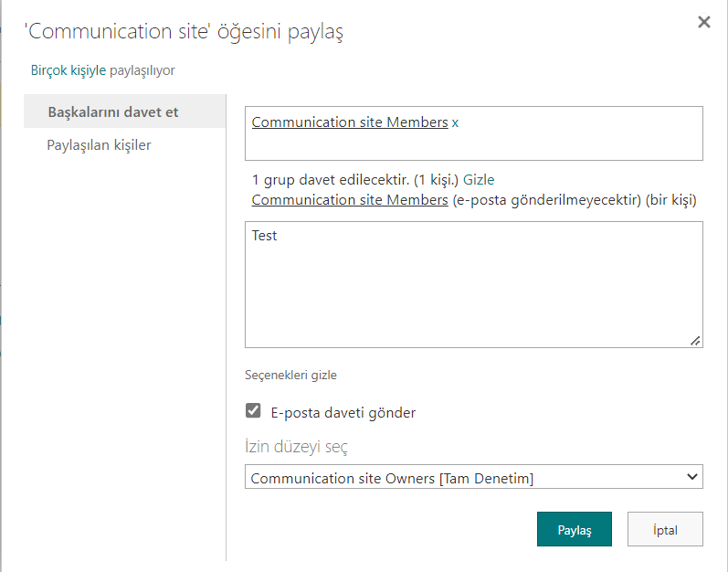The width and height of the screenshot is (728, 572).
Task: Open Communication site Members link in group summary
Action: [349, 199]
